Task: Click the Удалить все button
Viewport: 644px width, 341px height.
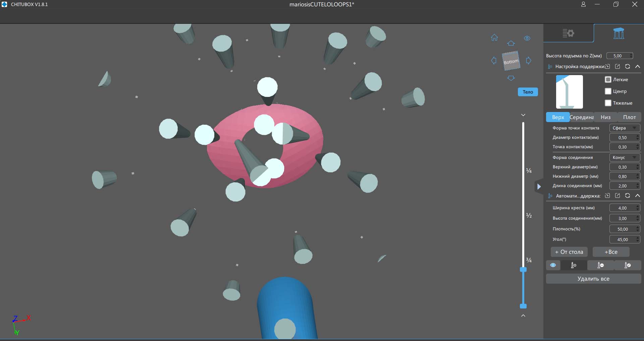Action: pyautogui.click(x=593, y=279)
